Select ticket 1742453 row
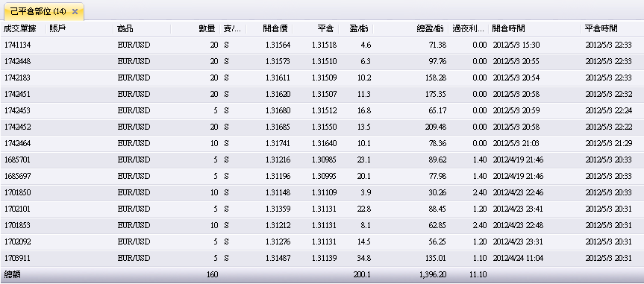 click(322, 111)
